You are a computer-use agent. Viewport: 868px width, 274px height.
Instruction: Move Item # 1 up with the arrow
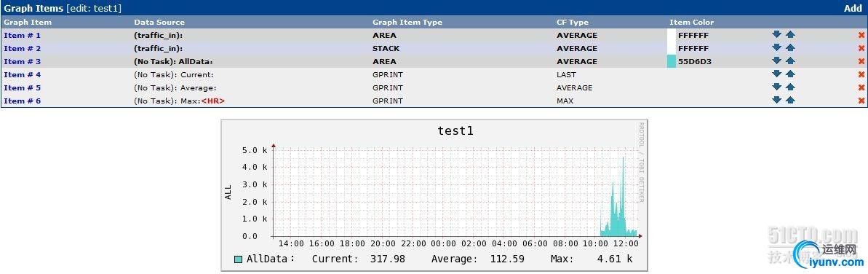point(790,34)
